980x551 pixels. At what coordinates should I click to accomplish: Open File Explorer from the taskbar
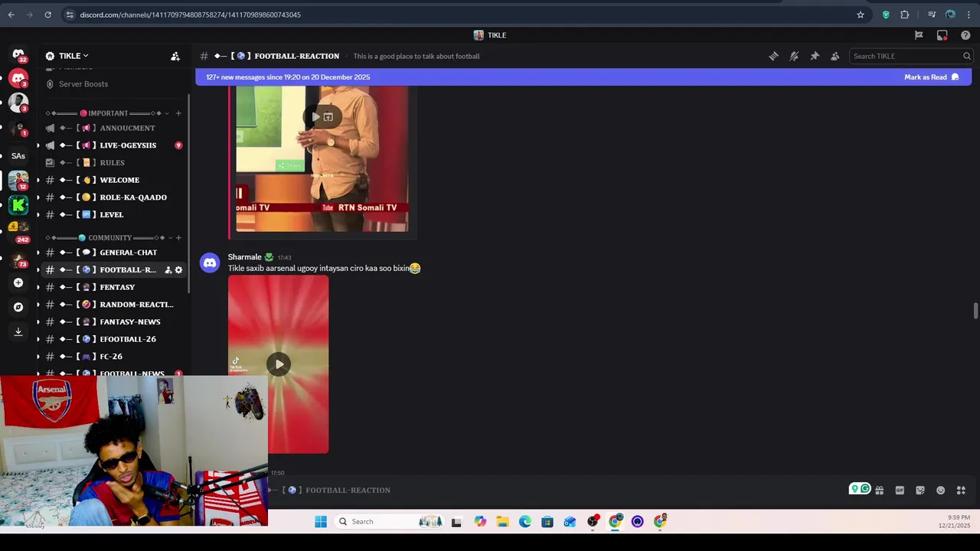pyautogui.click(x=502, y=522)
